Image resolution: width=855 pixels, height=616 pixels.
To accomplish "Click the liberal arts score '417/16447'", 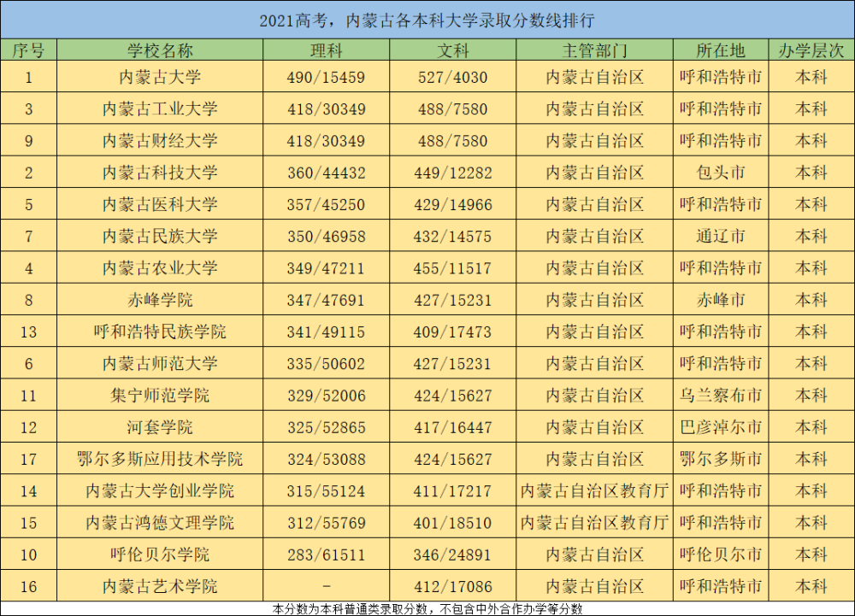I will [452, 427].
